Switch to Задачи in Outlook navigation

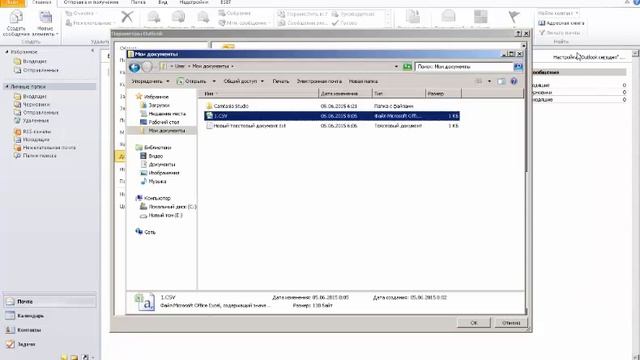click(x=50, y=344)
